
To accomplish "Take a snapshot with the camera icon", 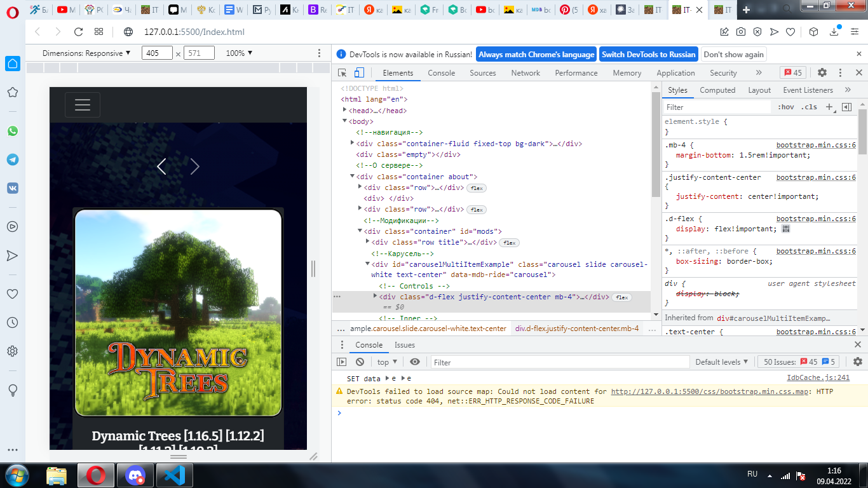I will coord(741,32).
